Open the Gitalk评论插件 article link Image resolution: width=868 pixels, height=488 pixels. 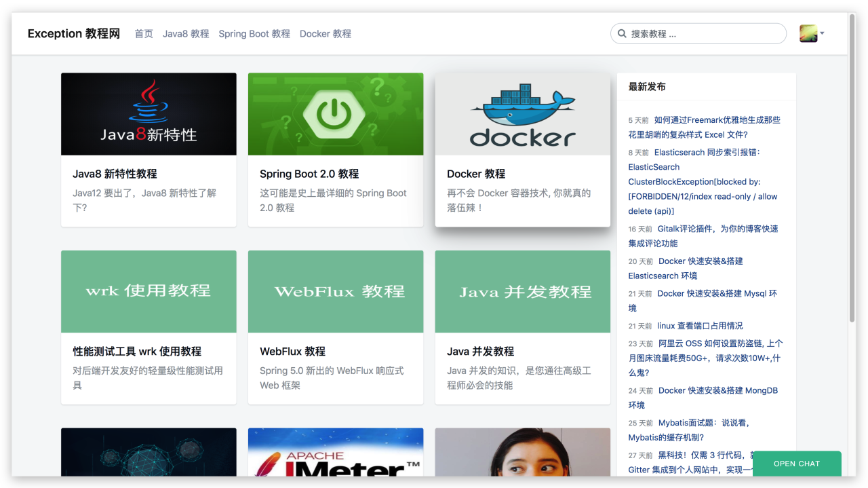(717, 229)
